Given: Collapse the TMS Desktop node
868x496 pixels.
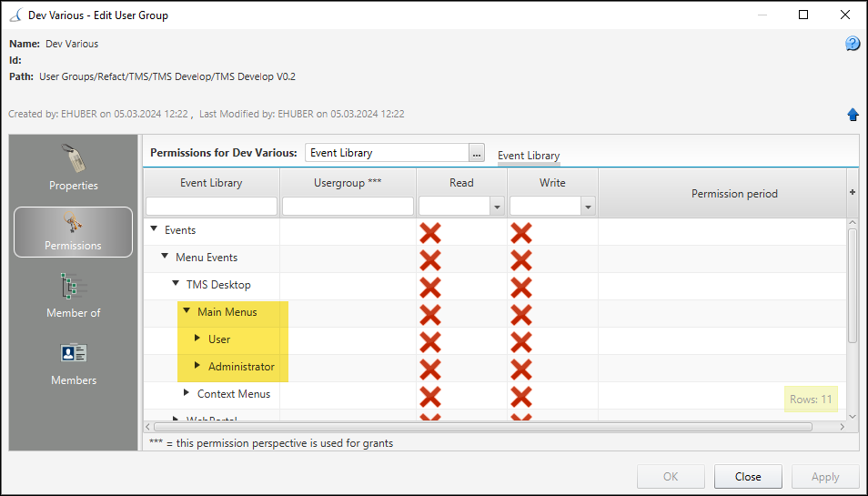Looking at the screenshot, I should point(176,283).
